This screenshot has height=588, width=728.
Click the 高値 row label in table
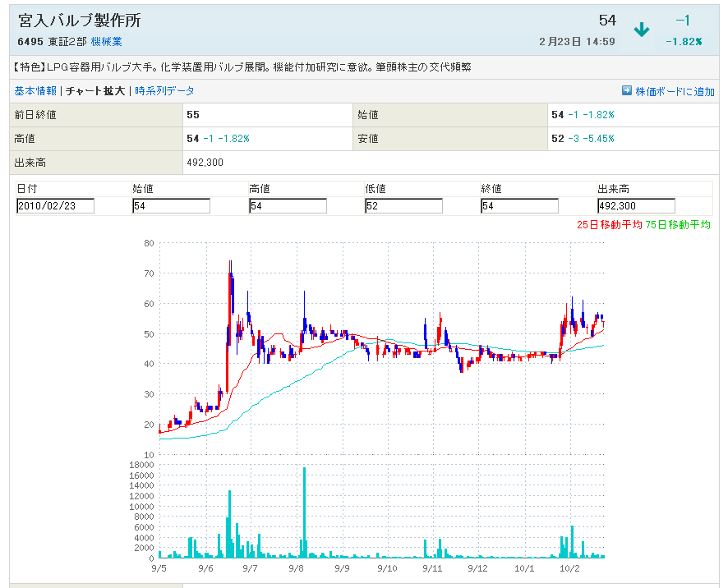coord(25,138)
